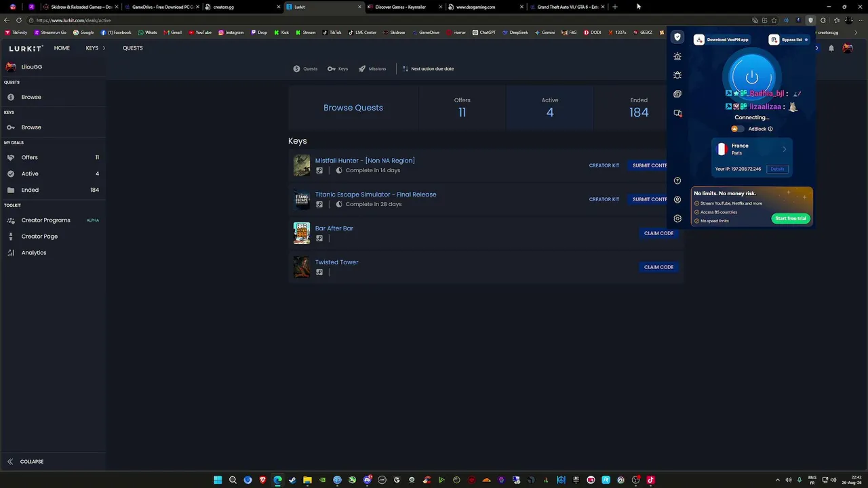The image size is (868, 488).
Task: Open Creator Kit for Titanic Escape Simulator
Action: pos(604,199)
